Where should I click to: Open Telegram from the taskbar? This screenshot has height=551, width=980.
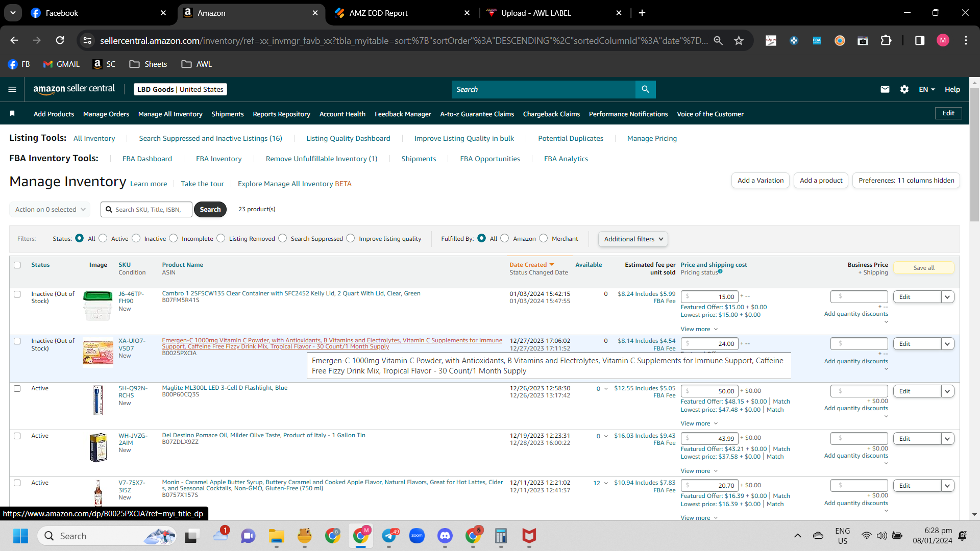[389, 536]
